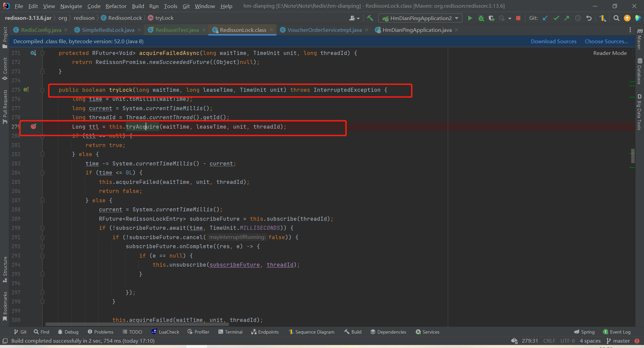Switch to the RedissonTest.java tab
Image resolution: width=644 pixels, height=348 pixels.
(177, 30)
